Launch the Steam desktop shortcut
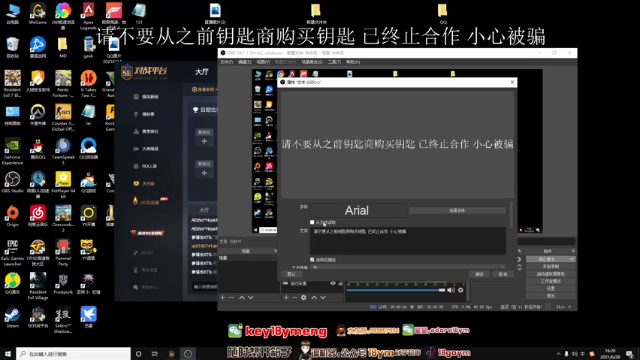This screenshot has width=640, height=360. tap(13, 318)
